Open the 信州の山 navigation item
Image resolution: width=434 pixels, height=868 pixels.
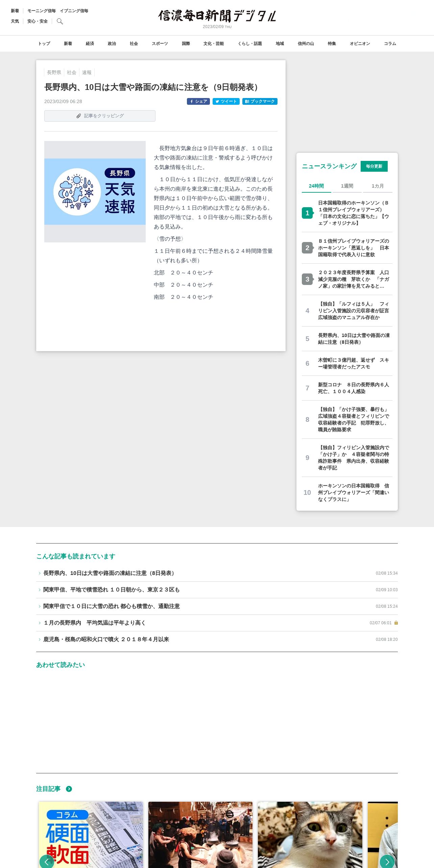[x=306, y=44]
